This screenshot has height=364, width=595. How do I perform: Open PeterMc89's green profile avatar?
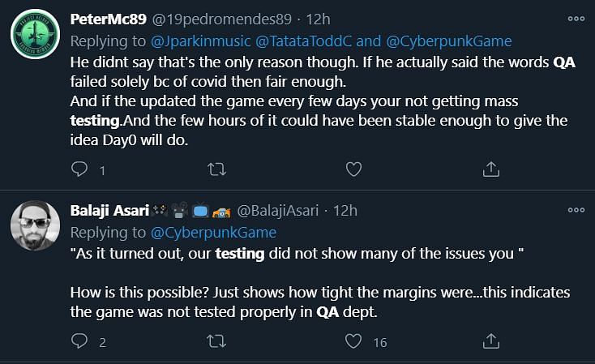(x=36, y=34)
